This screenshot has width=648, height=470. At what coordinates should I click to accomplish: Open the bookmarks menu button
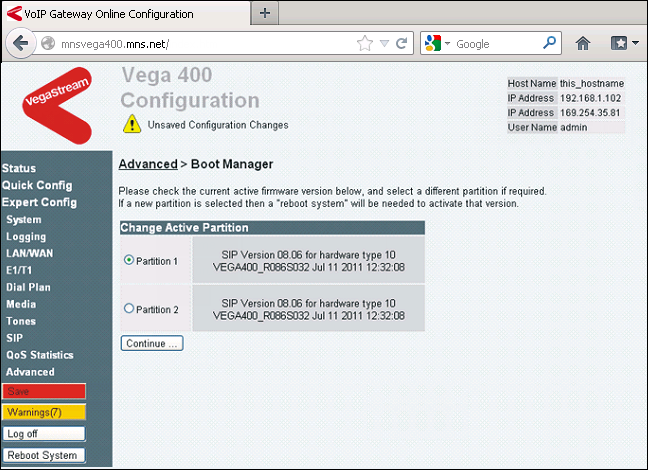click(623, 44)
